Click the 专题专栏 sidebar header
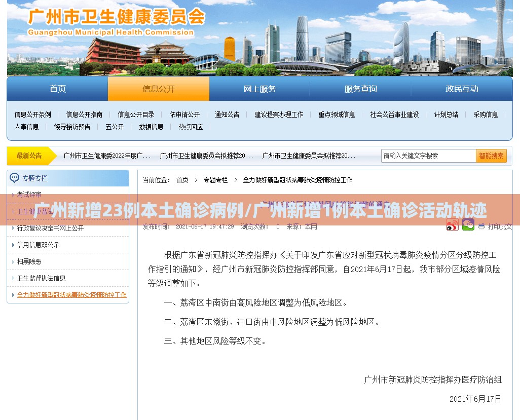The width and height of the screenshot is (520, 420). [68, 178]
